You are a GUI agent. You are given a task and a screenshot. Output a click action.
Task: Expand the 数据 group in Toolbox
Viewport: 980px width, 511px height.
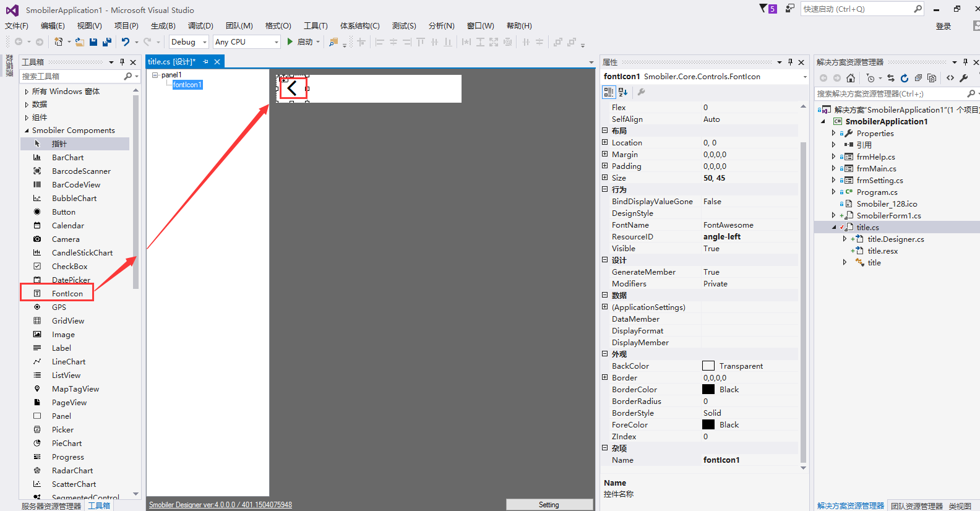(27, 105)
